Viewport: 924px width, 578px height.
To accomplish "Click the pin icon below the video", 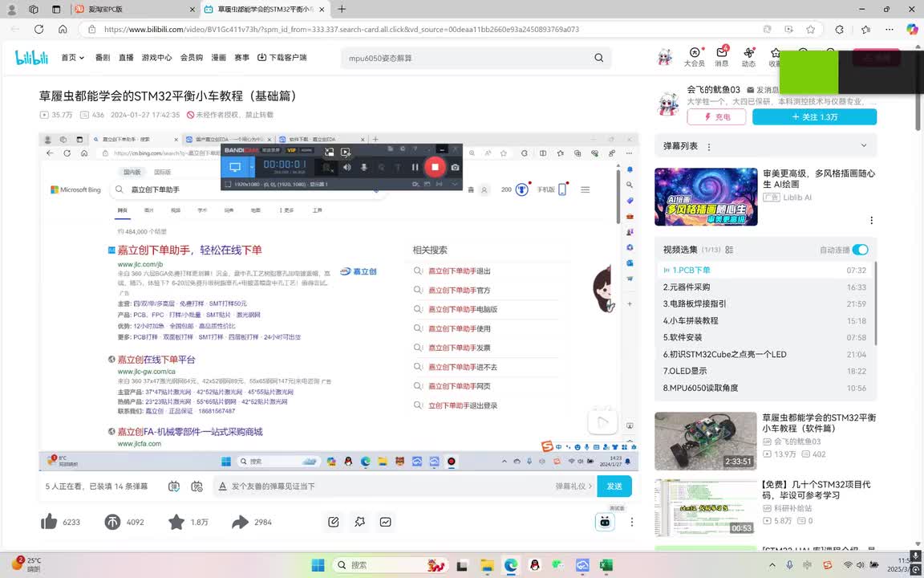I will [359, 522].
